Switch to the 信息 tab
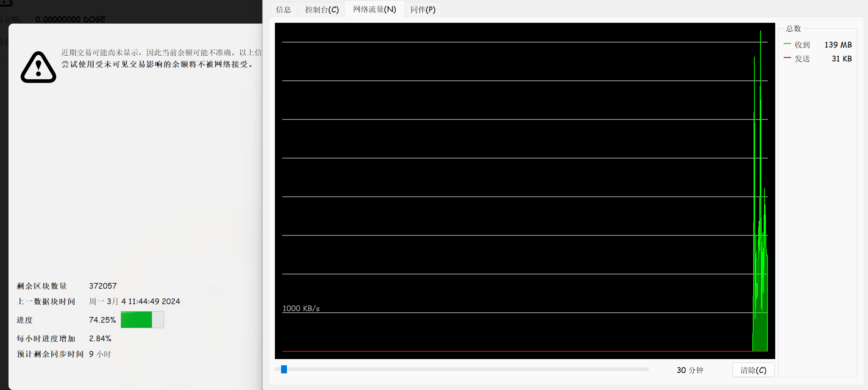868x390 pixels. tap(283, 10)
